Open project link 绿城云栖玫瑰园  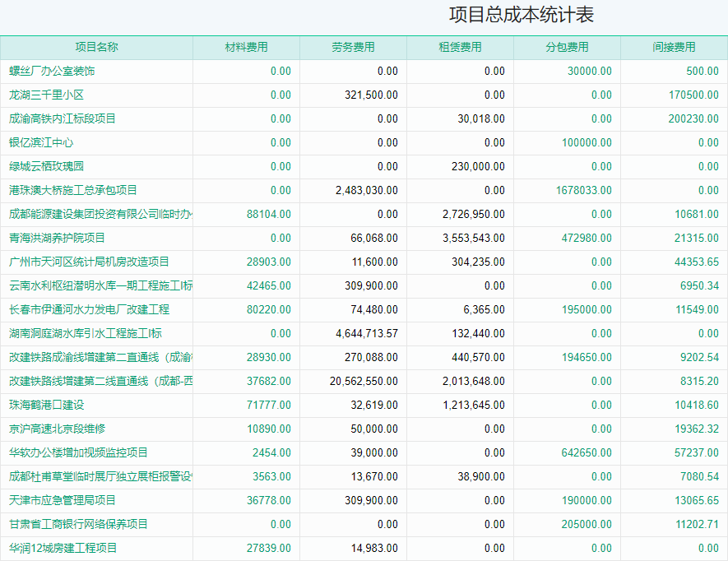(x=46, y=166)
